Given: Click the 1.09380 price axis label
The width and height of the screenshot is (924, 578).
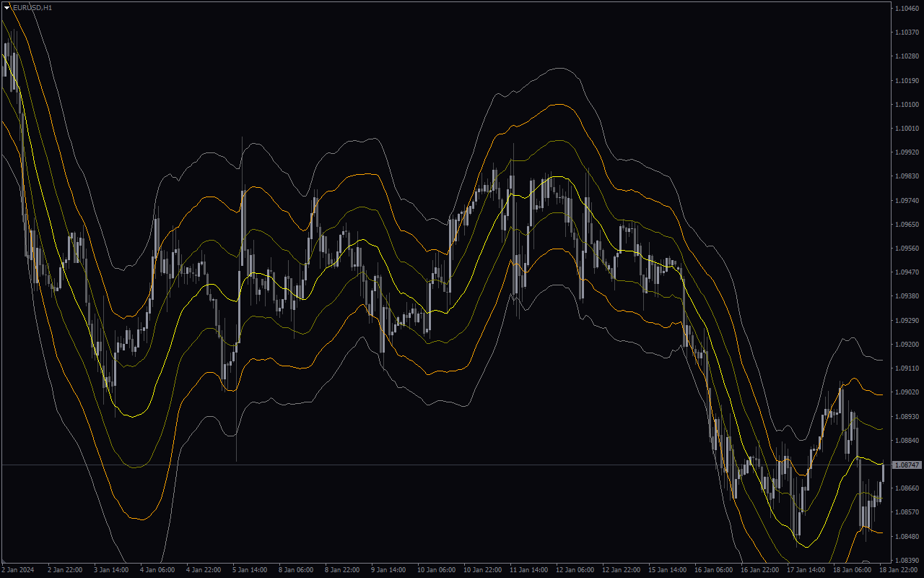Looking at the screenshot, I should pyautogui.click(x=907, y=296).
